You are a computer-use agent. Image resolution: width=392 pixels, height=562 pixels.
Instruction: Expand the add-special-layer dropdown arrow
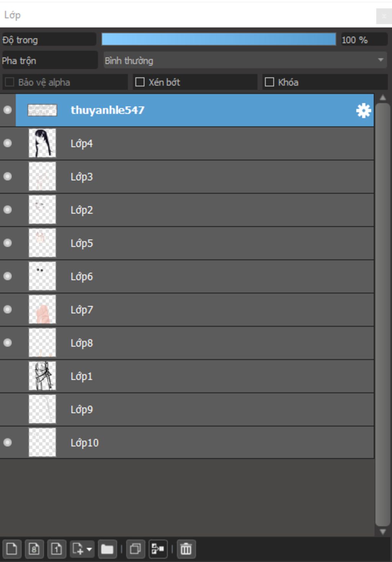click(89, 549)
